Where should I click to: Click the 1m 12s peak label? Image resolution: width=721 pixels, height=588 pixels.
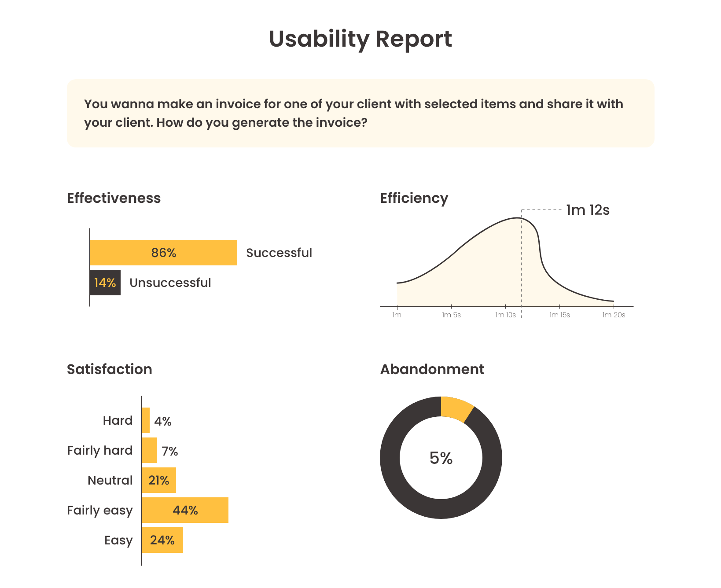click(x=588, y=210)
